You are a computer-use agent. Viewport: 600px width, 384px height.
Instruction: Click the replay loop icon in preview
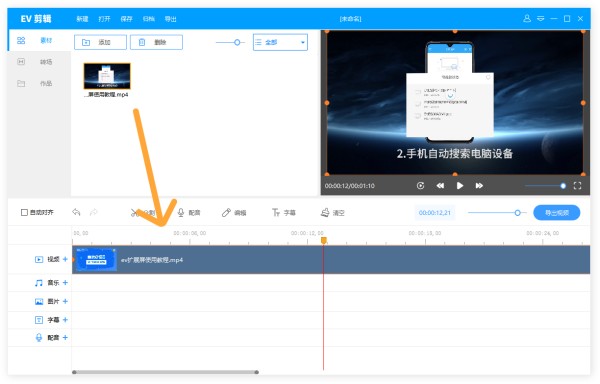tap(420, 186)
